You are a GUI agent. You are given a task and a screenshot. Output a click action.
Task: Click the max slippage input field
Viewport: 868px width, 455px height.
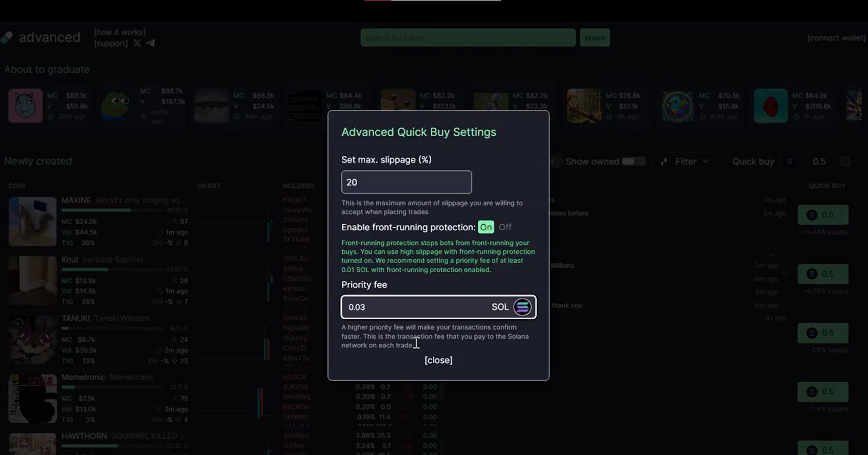tap(406, 182)
